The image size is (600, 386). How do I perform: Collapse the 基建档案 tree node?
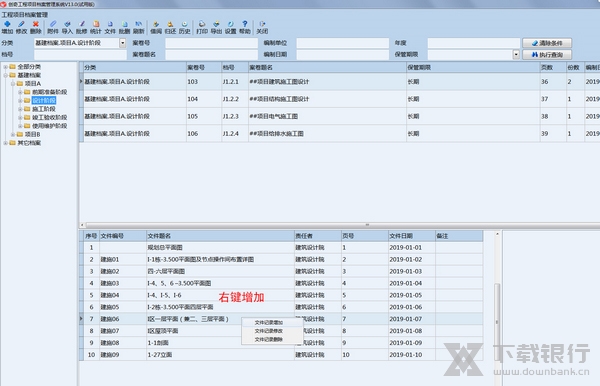click(5, 75)
